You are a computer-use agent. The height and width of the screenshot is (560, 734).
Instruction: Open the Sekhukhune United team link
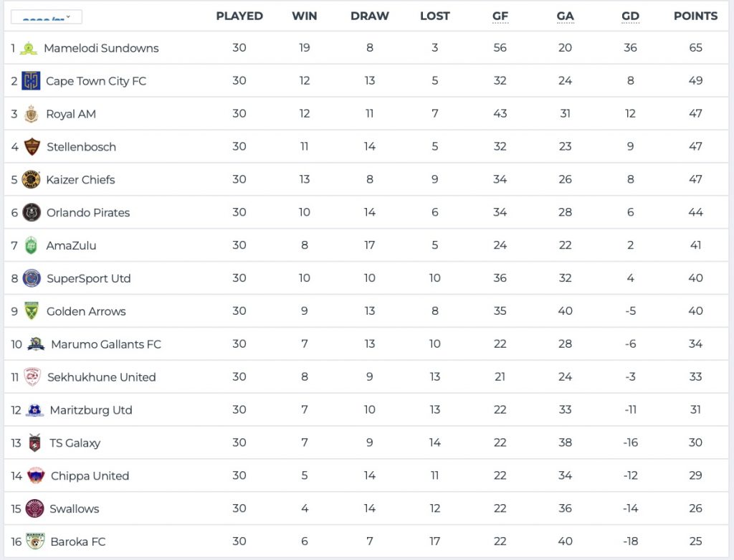pyautogui.click(x=101, y=377)
